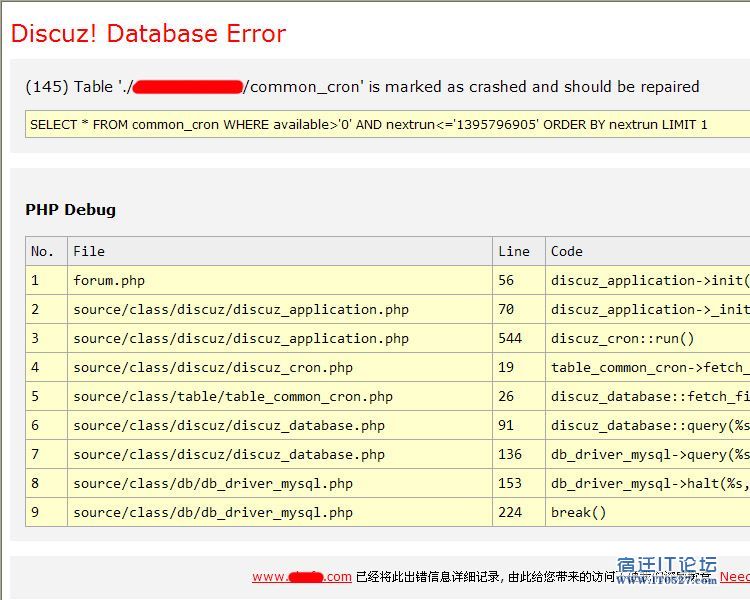Click the redacted www .com site link
Screen dimensions: 750x600
302,577
